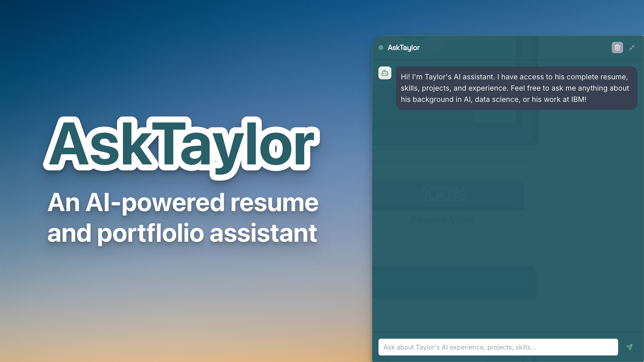Click the chat header bar between title and trash

[x=516, y=48]
